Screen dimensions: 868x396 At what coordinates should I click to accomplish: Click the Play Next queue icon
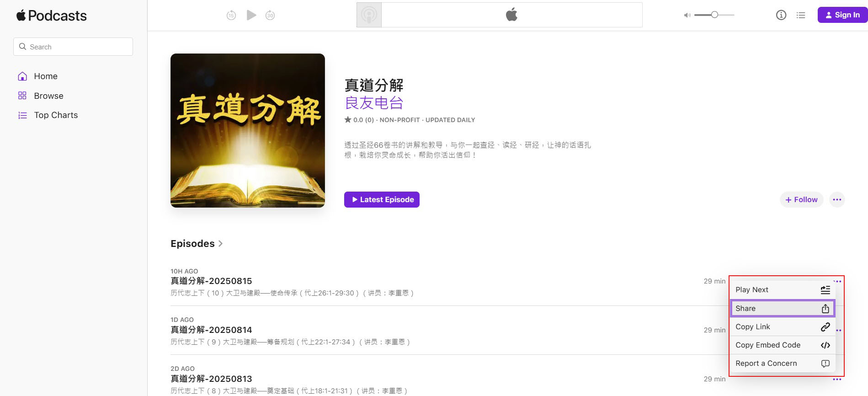point(825,289)
